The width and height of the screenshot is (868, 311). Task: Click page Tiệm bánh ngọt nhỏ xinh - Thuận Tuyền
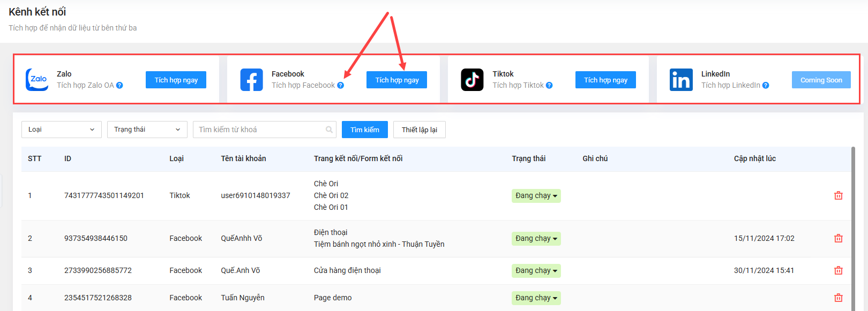click(x=379, y=244)
